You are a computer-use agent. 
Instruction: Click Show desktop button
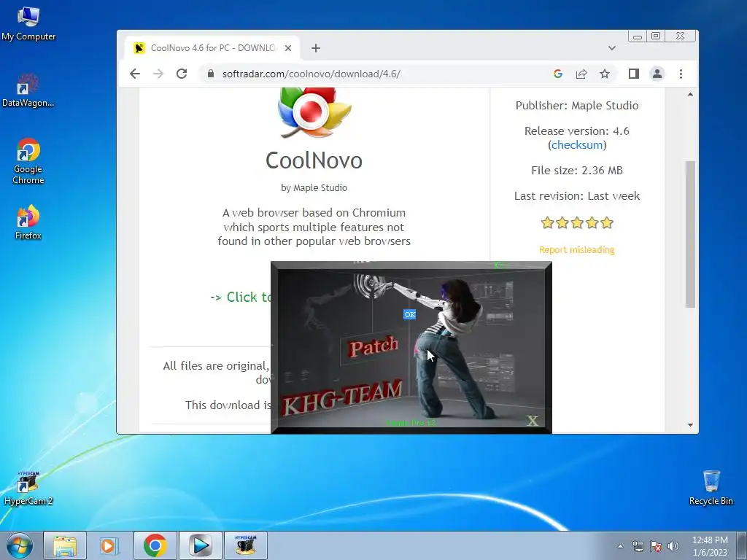coord(742,545)
